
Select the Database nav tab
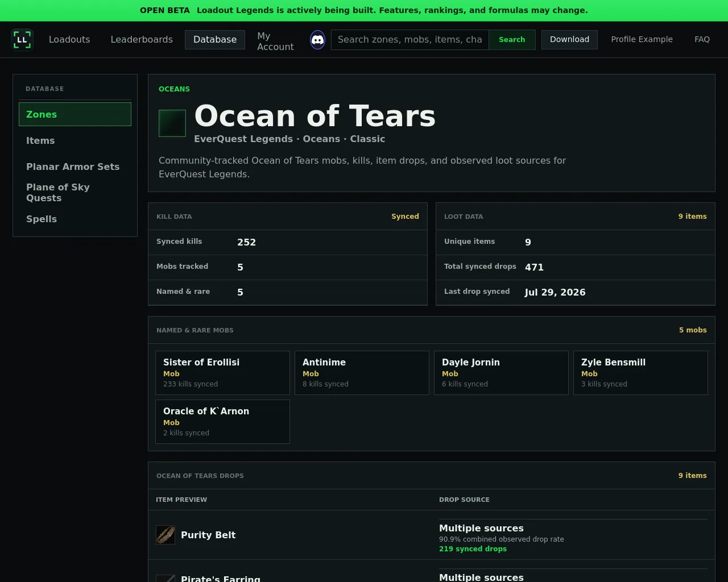pos(215,40)
